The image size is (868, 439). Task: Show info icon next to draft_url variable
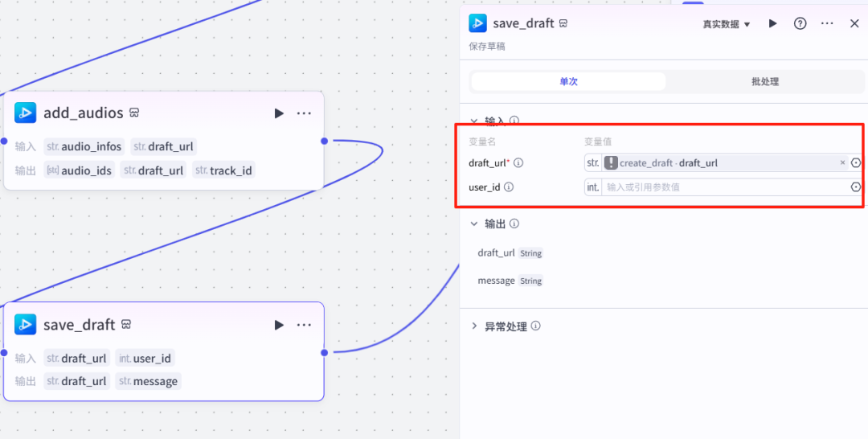click(x=518, y=162)
